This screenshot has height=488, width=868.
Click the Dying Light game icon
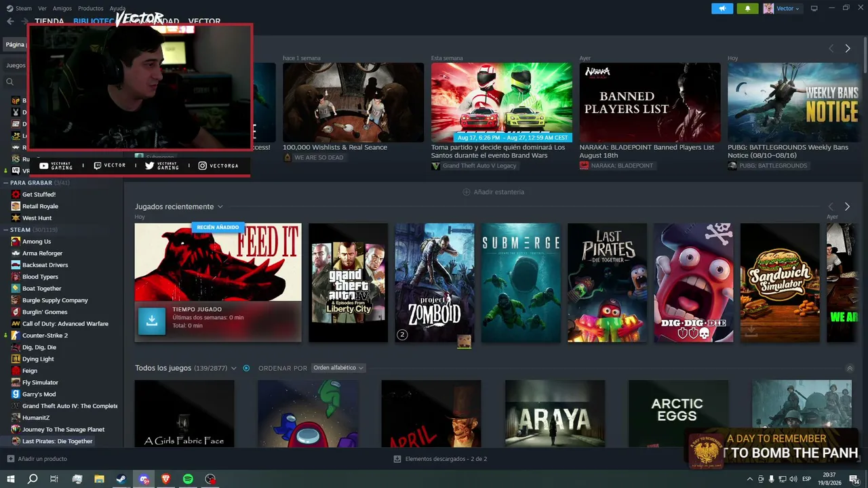click(x=16, y=359)
